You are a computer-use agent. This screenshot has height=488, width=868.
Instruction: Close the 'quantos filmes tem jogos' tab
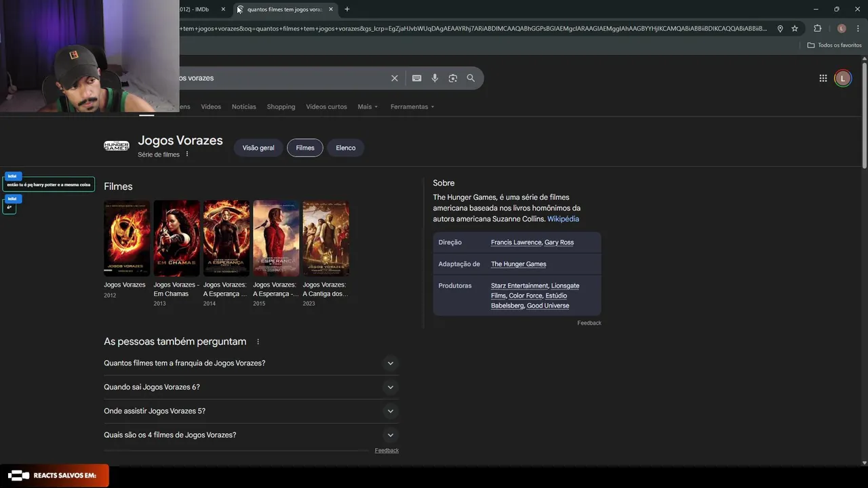(x=331, y=9)
